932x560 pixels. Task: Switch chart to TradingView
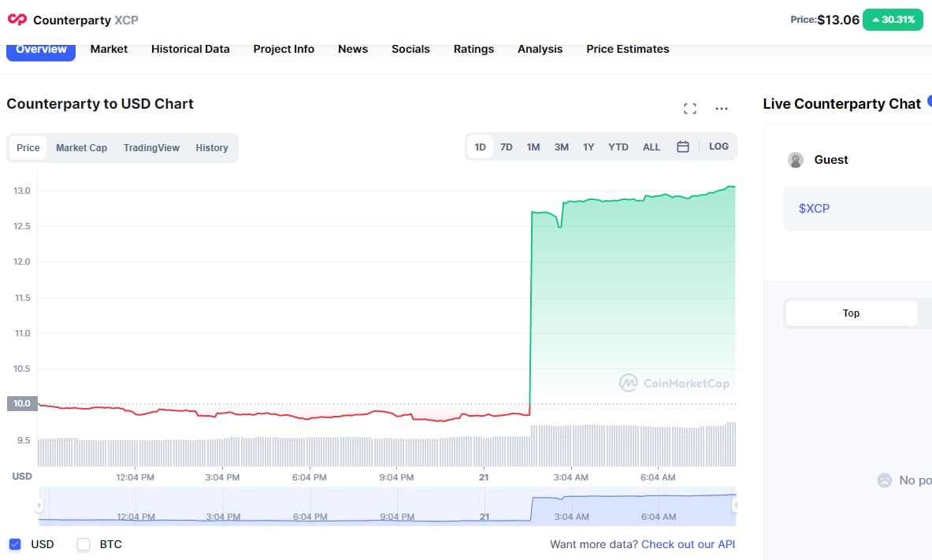pos(151,148)
